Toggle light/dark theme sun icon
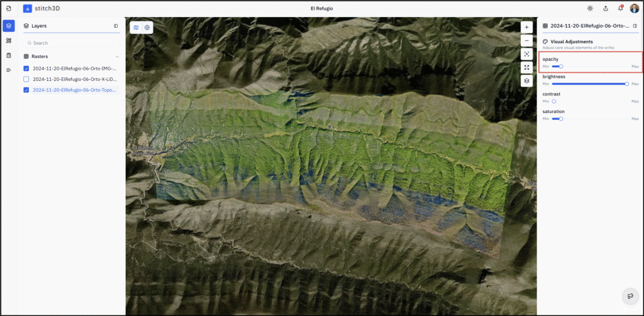 [x=590, y=8]
